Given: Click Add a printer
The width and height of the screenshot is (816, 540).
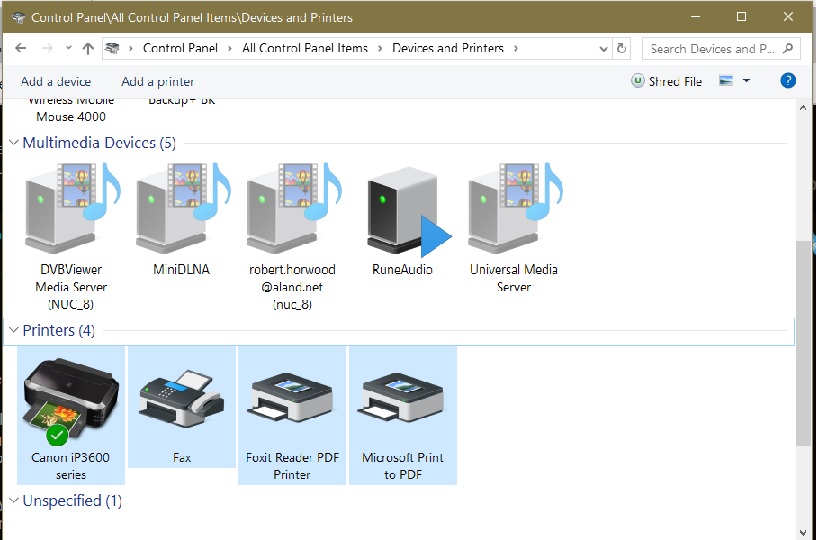Looking at the screenshot, I should (x=157, y=82).
